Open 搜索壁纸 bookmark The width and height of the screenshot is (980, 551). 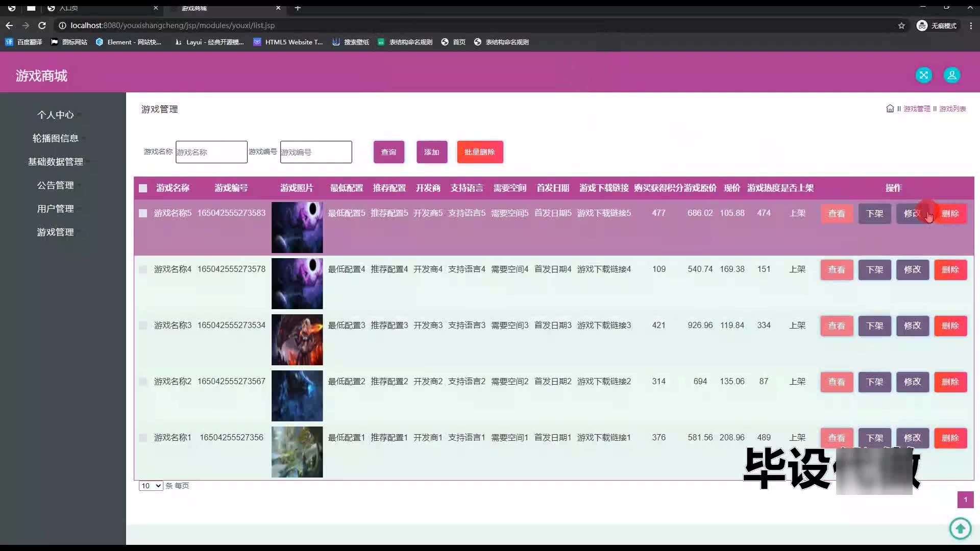click(x=351, y=42)
